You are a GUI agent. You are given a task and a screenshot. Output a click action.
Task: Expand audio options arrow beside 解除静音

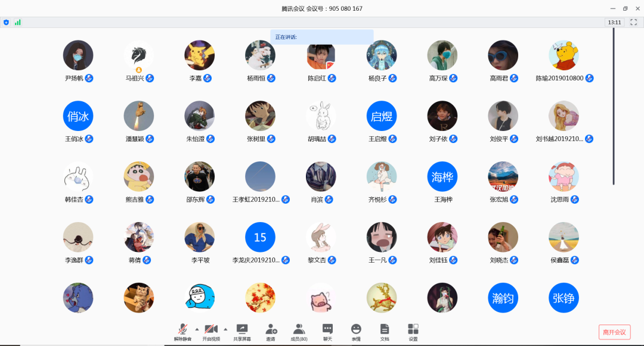pos(197,329)
